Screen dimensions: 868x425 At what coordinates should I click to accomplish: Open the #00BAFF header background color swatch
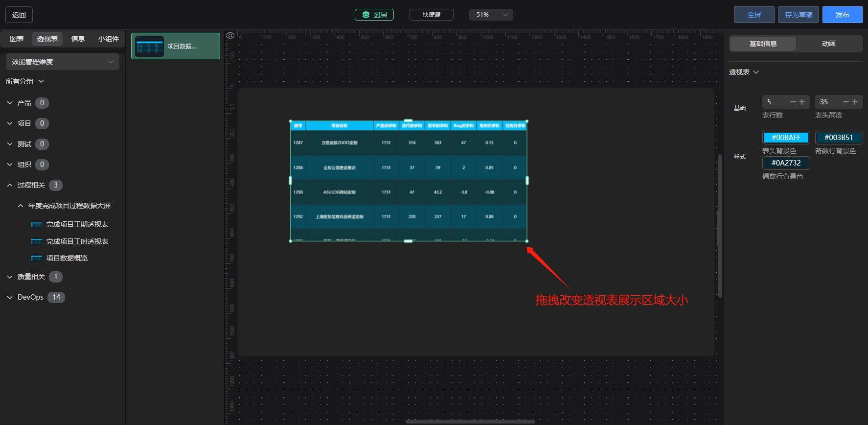point(786,138)
